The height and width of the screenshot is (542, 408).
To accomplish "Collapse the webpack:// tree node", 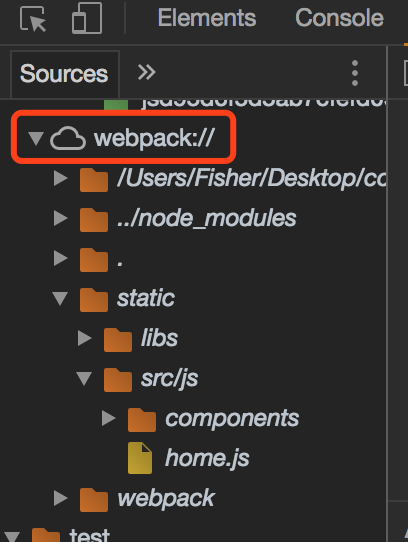I will pyautogui.click(x=36, y=138).
